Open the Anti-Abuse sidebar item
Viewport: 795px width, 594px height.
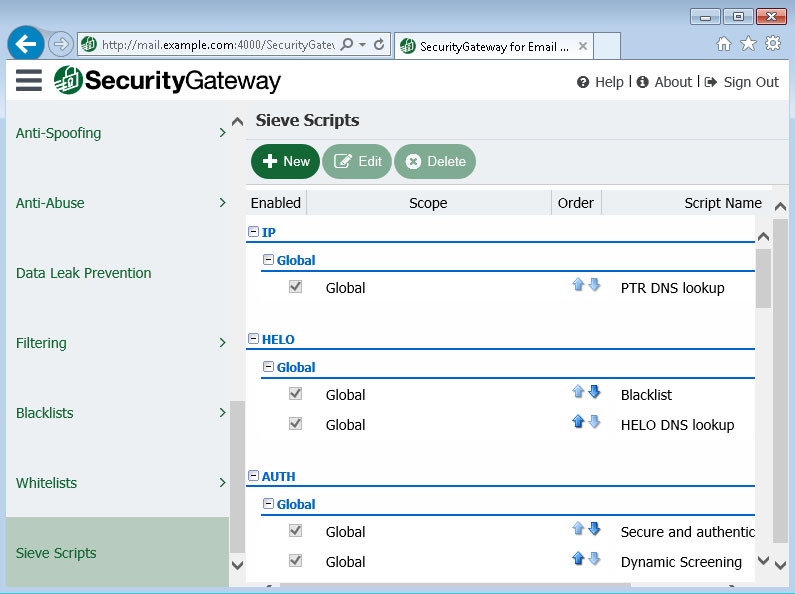(x=50, y=203)
